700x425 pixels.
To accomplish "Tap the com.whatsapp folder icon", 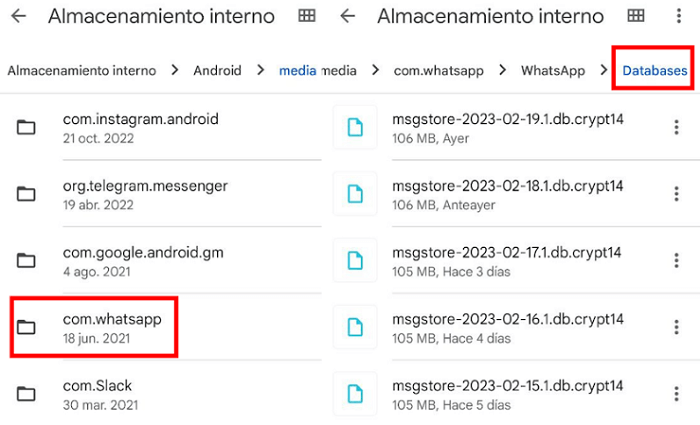I will [26, 327].
